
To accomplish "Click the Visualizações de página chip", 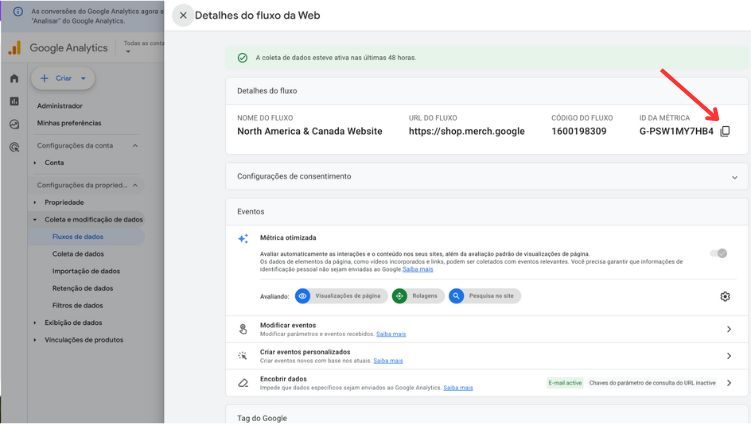I will [341, 296].
